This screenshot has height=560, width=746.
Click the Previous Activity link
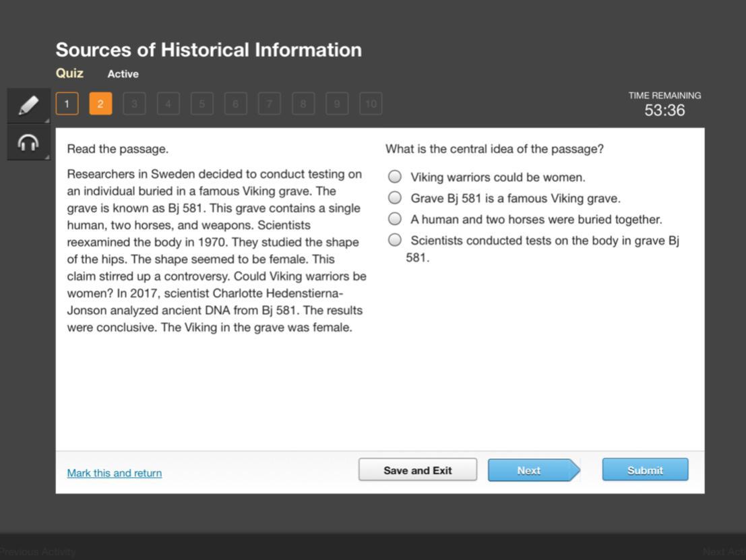(38, 552)
